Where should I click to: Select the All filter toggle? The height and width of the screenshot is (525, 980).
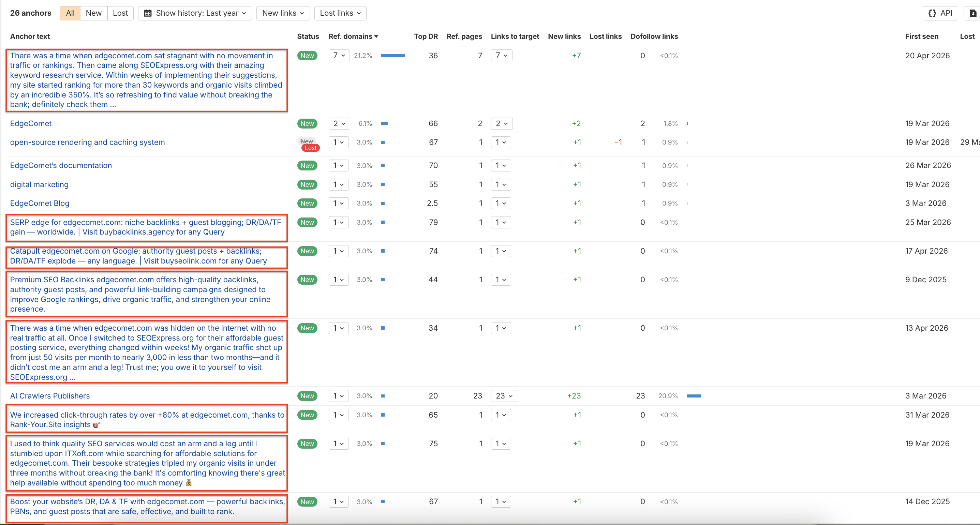[70, 13]
